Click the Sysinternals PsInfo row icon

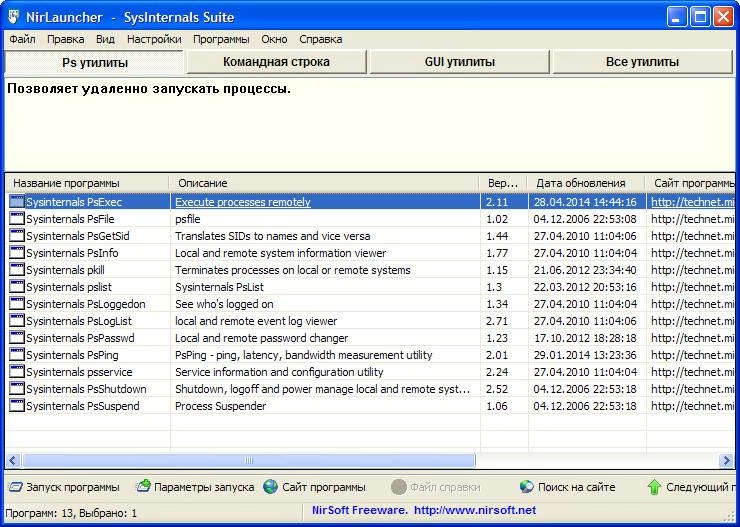pos(17,253)
